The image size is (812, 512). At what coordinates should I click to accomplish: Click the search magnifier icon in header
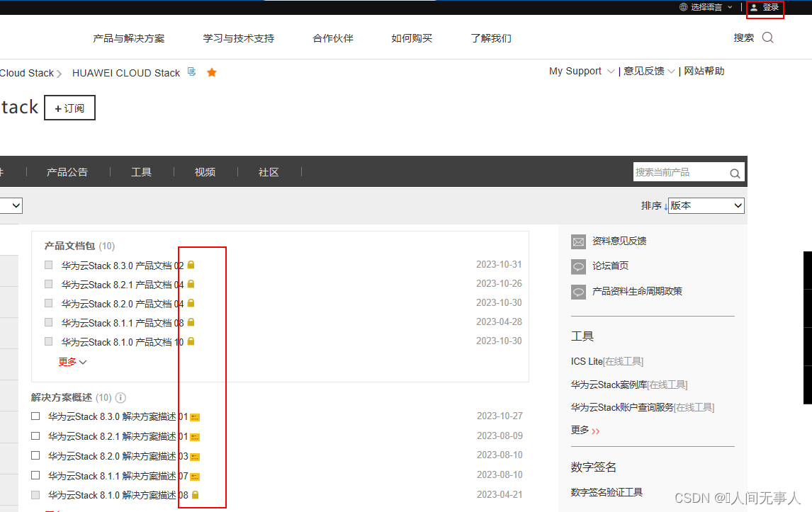[767, 38]
